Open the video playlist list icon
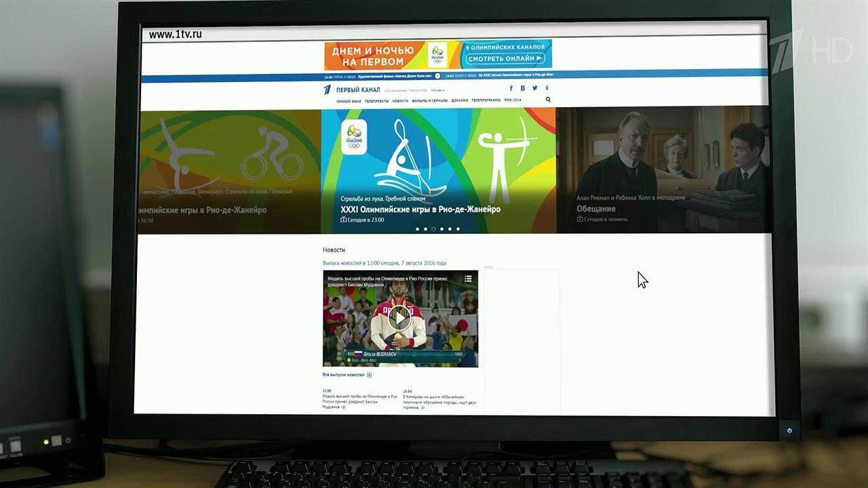 468,279
